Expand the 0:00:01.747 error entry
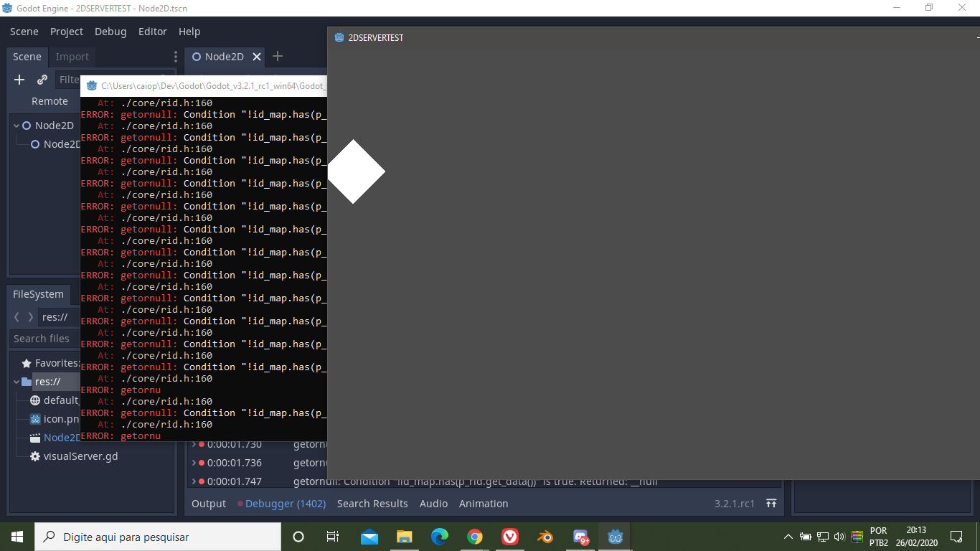980x551 pixels. 194,481
